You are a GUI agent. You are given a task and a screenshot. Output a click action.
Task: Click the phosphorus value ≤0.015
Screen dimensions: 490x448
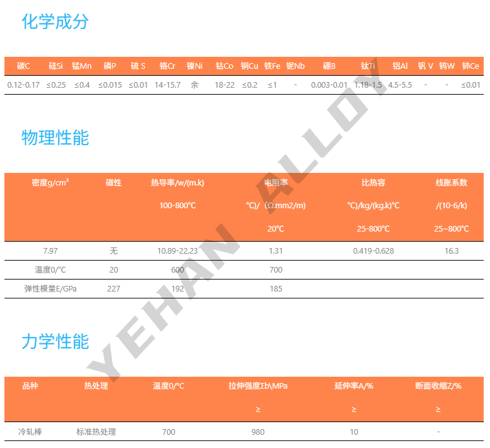[110, 85]
